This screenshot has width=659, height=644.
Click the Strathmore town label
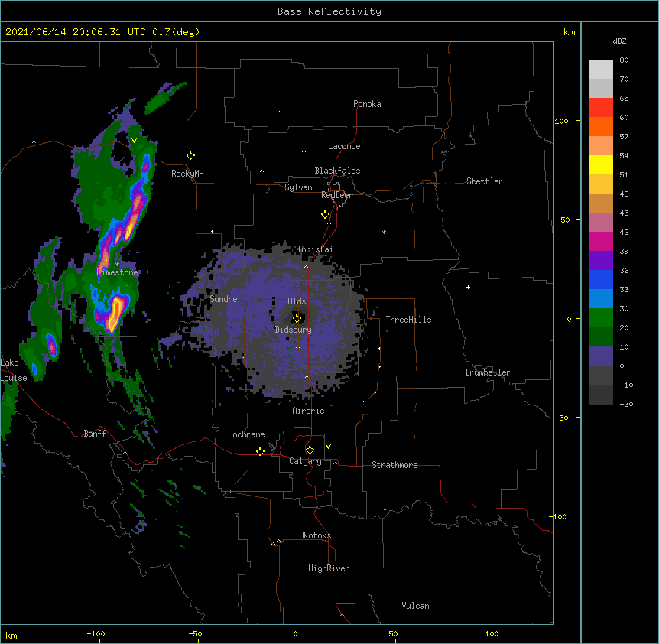click(x=394, y=465)
